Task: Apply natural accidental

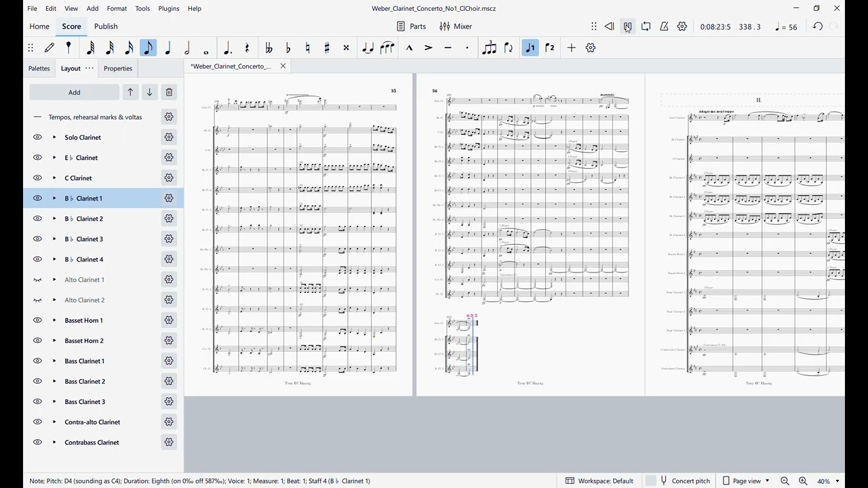Action: point(308,47)
